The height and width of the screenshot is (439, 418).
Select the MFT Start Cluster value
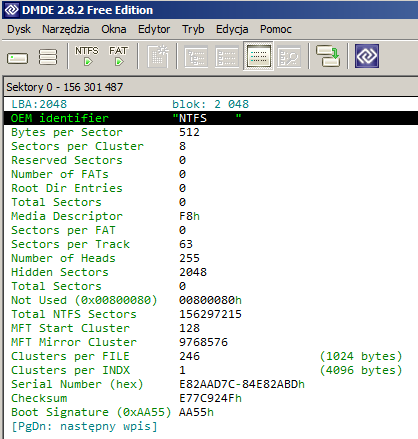(x=189, y=328)
